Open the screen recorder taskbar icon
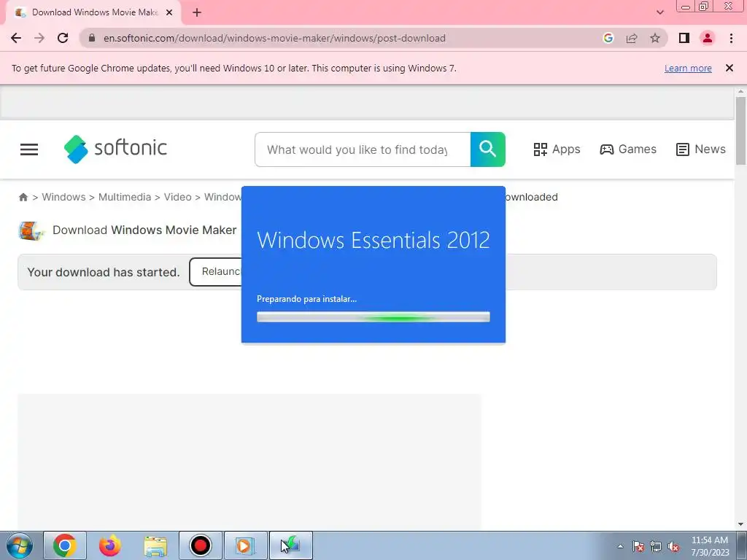747x560 pixels. (x=201, y=545)
